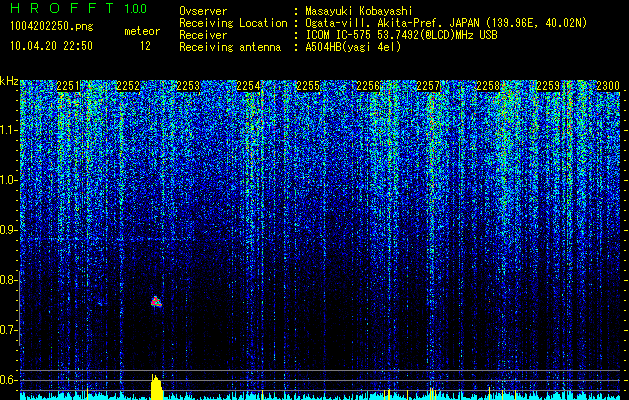Image resolution: width=629 pixels, height=400 pixels.
Task: Click the meteor count value 12
Action: click(145, 46)
